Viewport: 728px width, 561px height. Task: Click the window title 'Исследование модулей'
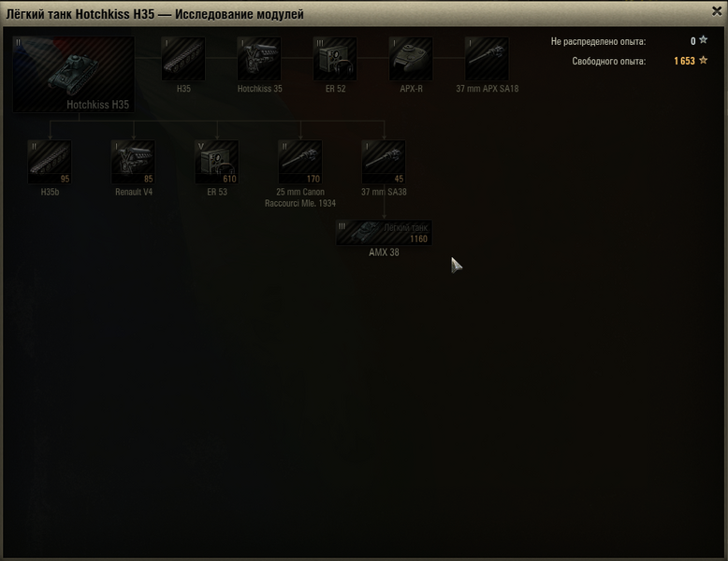point(240,14)
